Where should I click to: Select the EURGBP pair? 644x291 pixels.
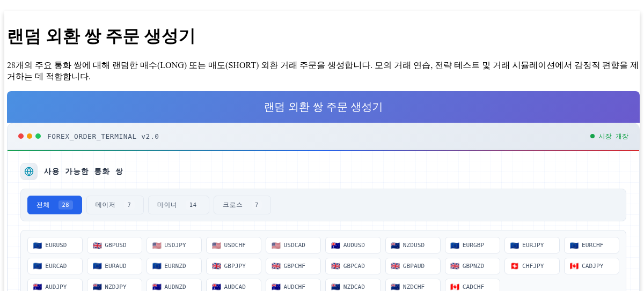tap(472, 245)
